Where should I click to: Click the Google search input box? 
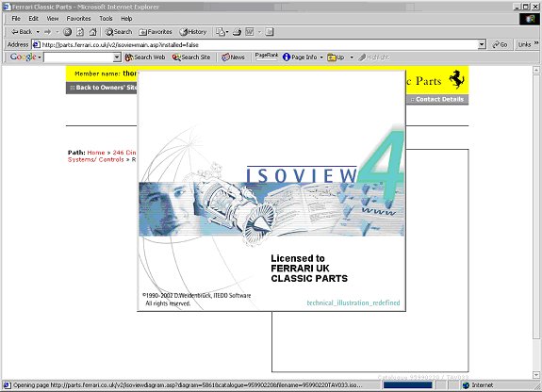[x=79, y=57]
